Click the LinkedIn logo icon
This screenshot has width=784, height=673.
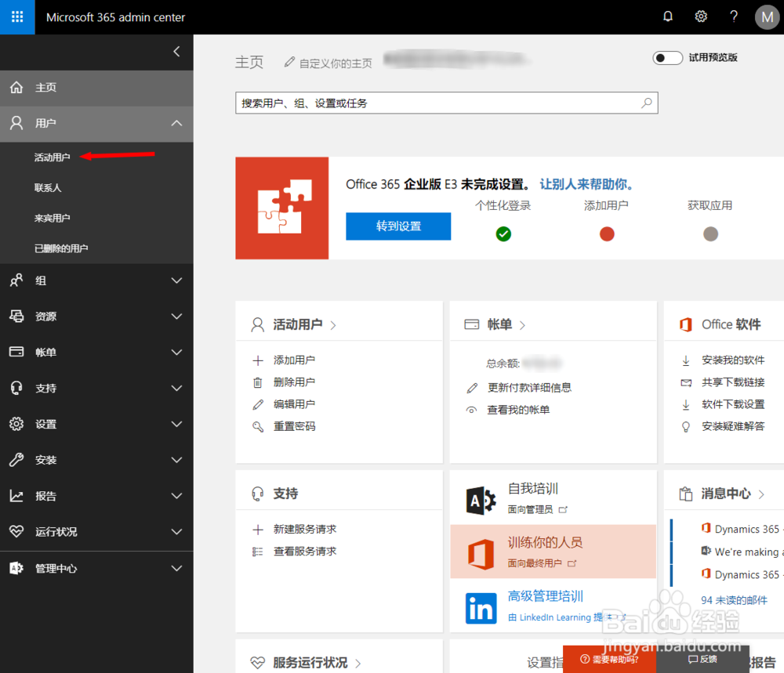[x=481, y=608]
